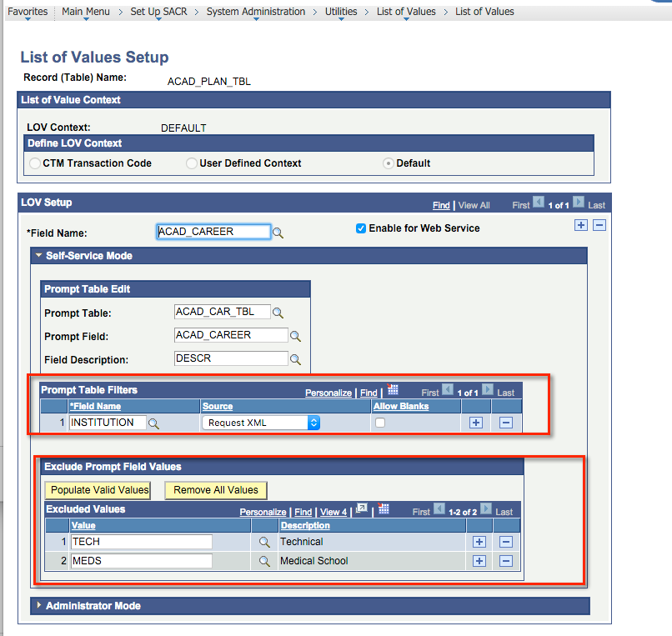Viewport: 672px width, 636px height.
Task: Remove the INSTITUTION prompt filter row
Action: click(x=505, y=423)
